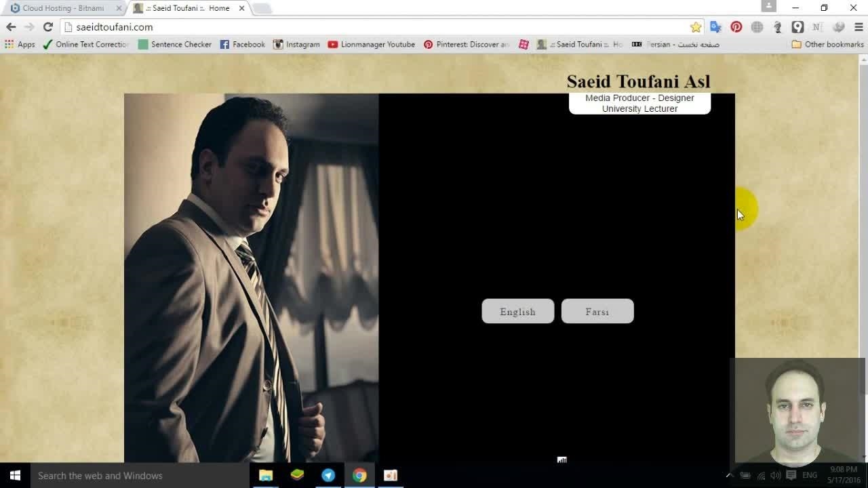This screenshot has width=868, height=488.
Task: Open File Explorer from the taskbar
Action: point(266,475)
